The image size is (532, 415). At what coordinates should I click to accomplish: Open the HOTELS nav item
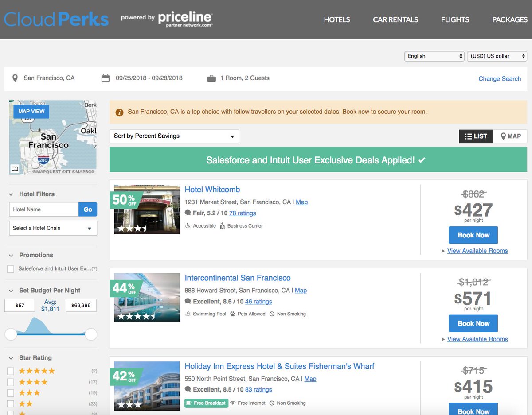coord(337,19)
